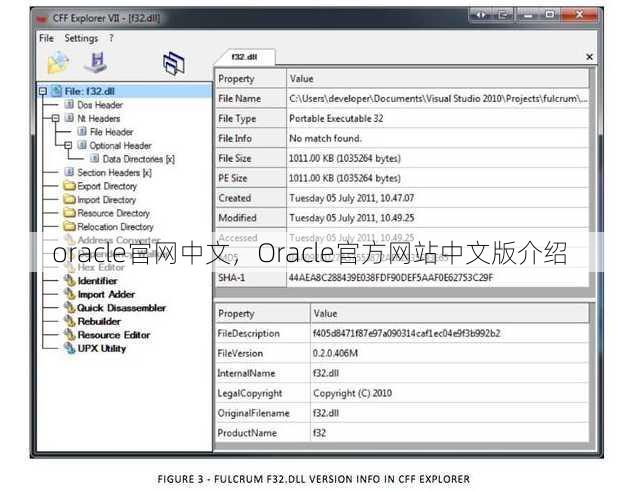617x490 pixels.
Task: Click the Quick Disassembler tool icon
Action: pyautogui.click(x=70, y=307)
